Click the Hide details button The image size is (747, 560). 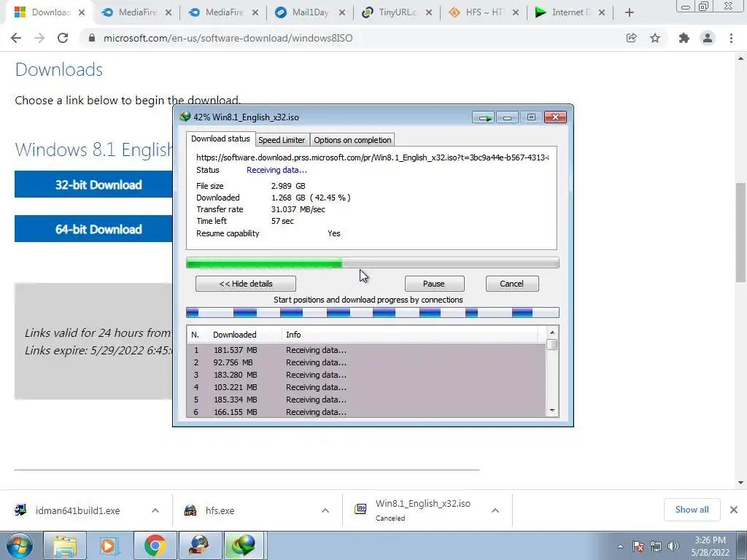pyautogui.click(x=246, y=284)
